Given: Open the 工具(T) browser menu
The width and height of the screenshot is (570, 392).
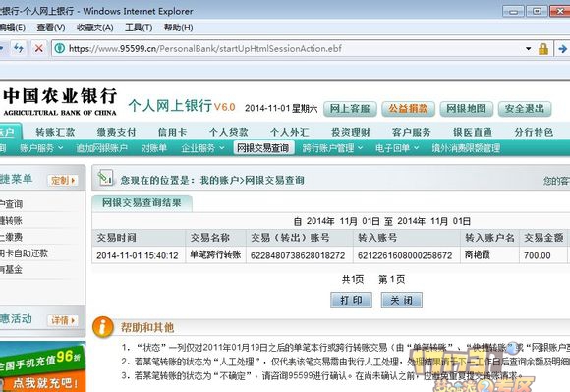Looking at the screenshot, I should (x=139, y=28).
